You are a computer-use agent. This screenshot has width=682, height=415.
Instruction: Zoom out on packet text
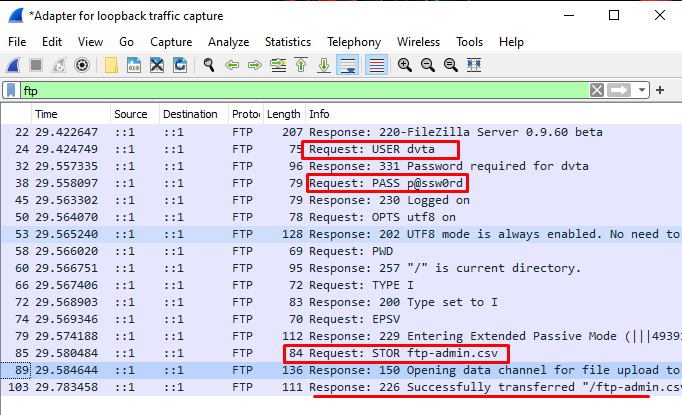coord(428,65)
